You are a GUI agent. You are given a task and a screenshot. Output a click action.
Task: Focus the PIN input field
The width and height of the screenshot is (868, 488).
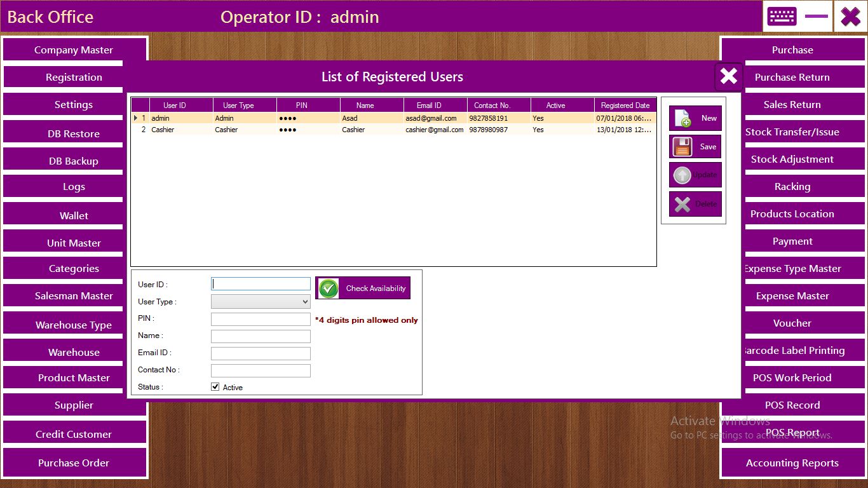(261, 319)
